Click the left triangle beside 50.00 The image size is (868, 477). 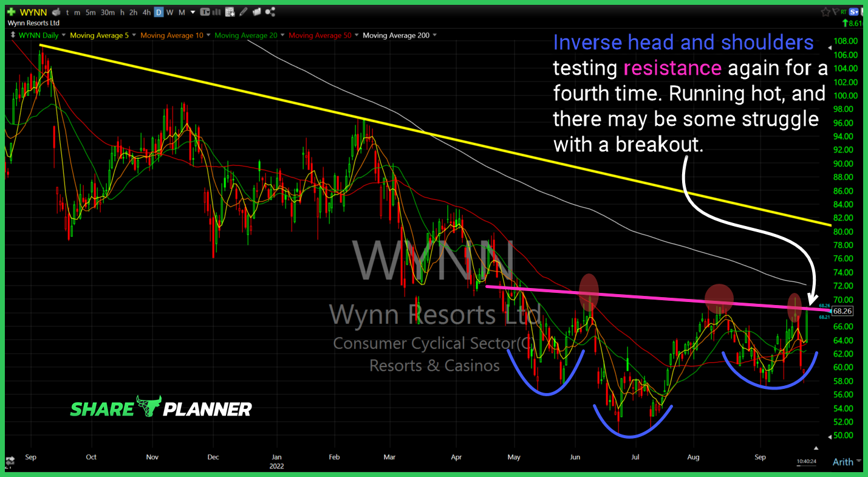831,436
